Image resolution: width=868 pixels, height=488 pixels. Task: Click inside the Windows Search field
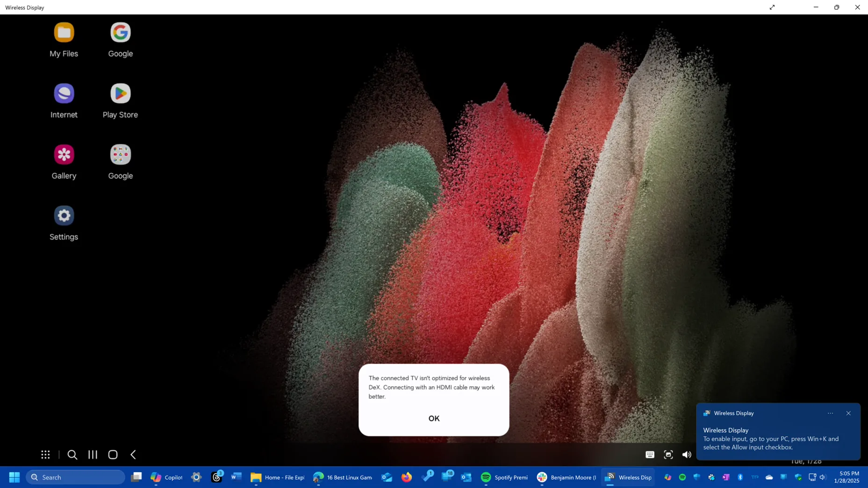[x=76, y=477]
